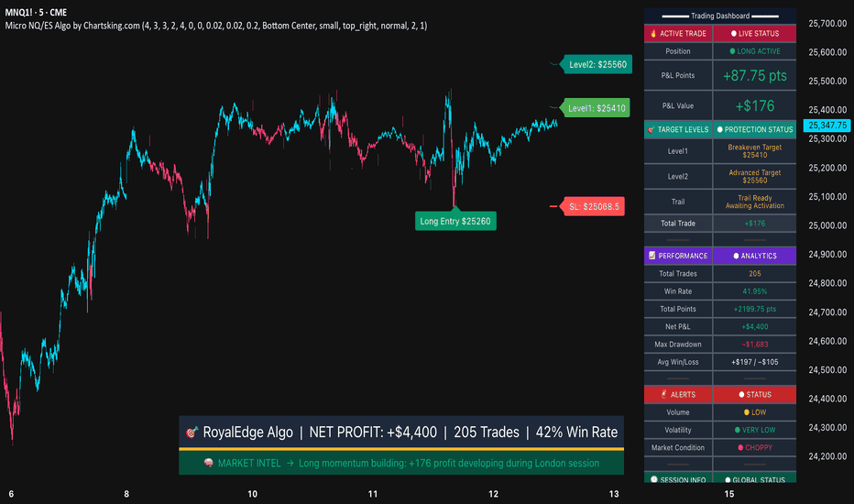Click the 25,000.00 price axis label
The height and width of the screenshot is (504, 854).
pos(827,225)
